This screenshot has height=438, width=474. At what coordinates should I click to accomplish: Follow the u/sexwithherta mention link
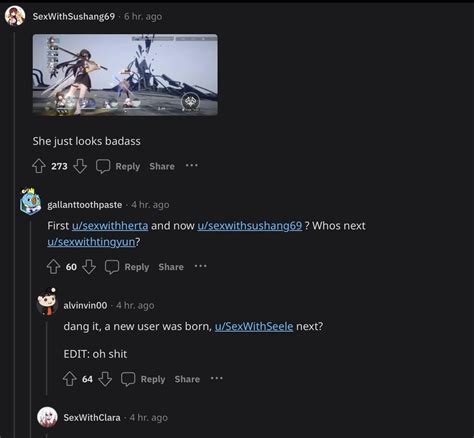[x=110, y=226]
